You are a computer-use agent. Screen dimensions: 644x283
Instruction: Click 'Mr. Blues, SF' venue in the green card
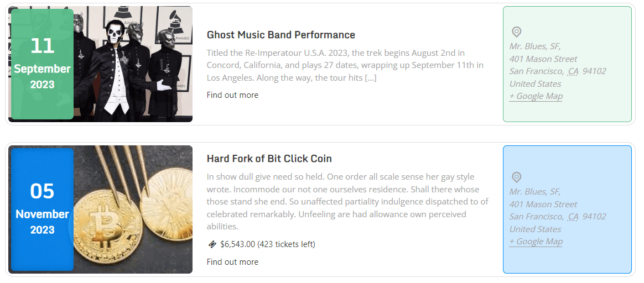(x=534, y=46)
